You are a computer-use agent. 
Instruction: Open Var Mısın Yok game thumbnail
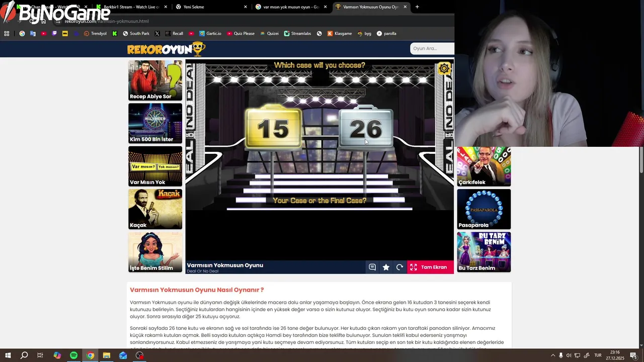click(155, 166)
